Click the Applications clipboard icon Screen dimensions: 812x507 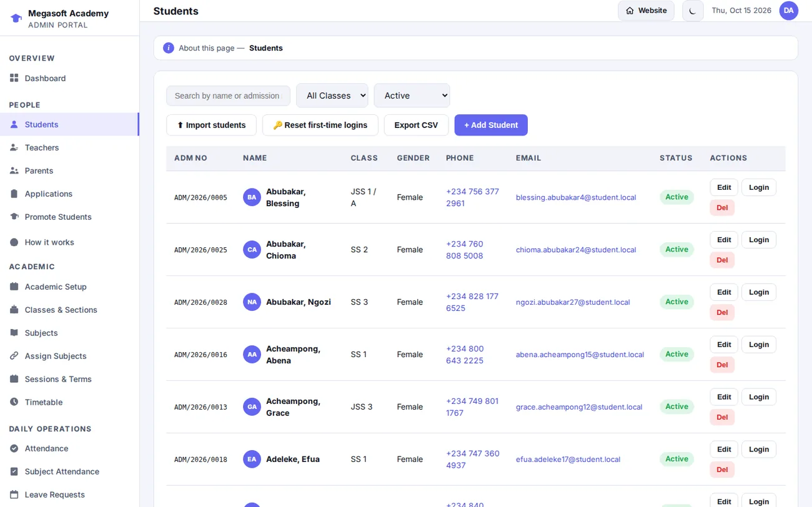(14, 194)
